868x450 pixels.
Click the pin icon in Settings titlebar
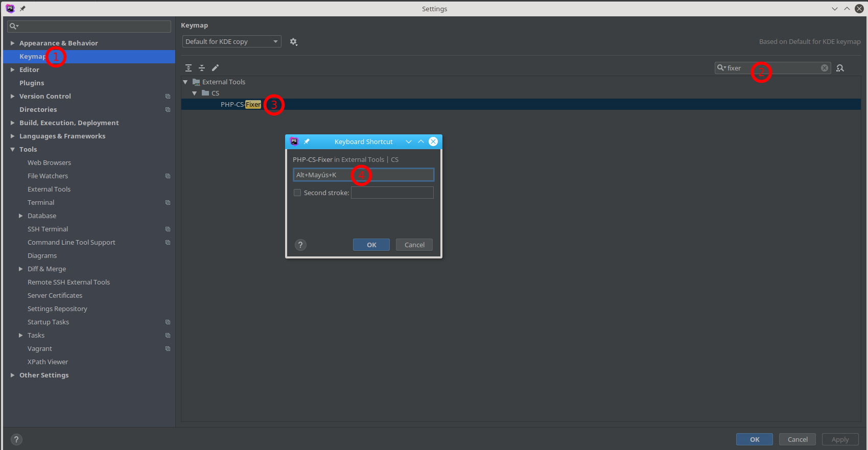pos(22,9)
